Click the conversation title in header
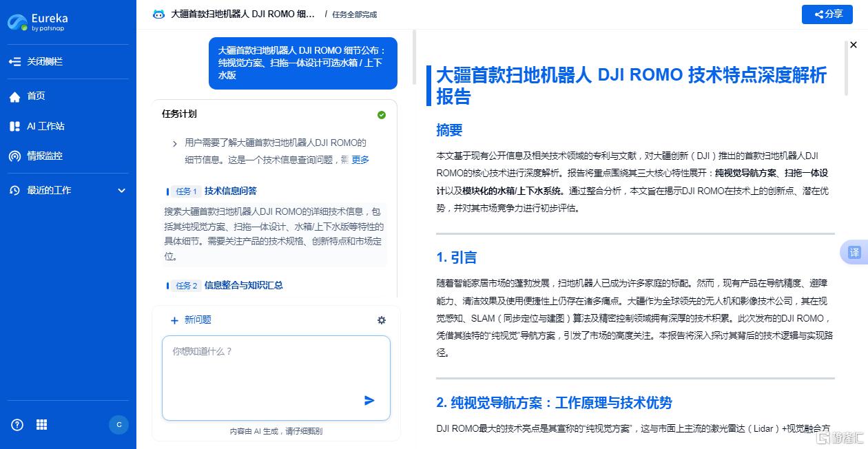868x449 pixels. tap(242, 14)
